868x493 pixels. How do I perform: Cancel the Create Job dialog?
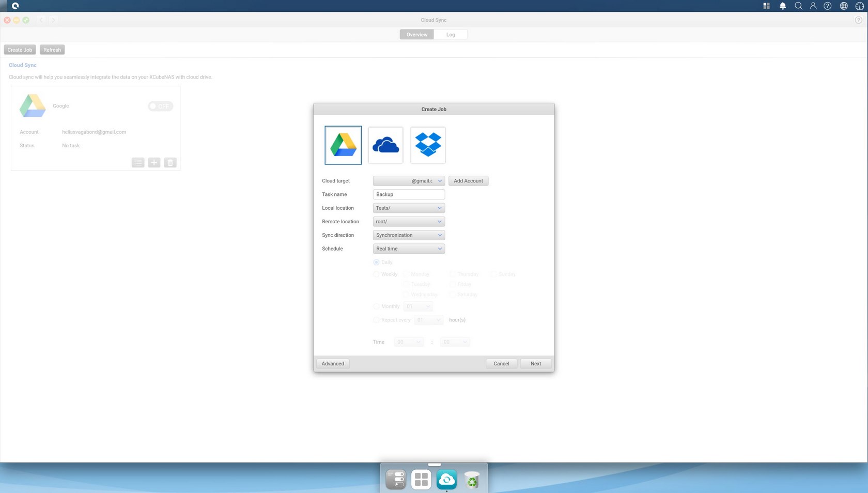click(501, 364)
